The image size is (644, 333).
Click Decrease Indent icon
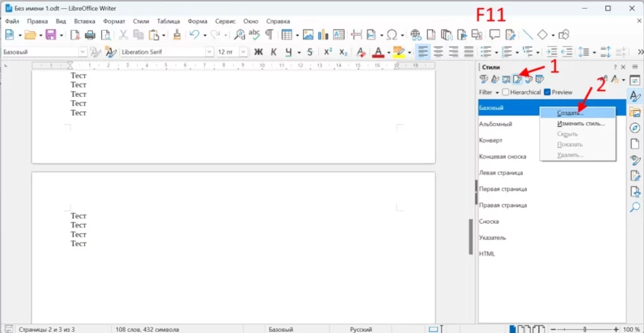coord(567,52)
